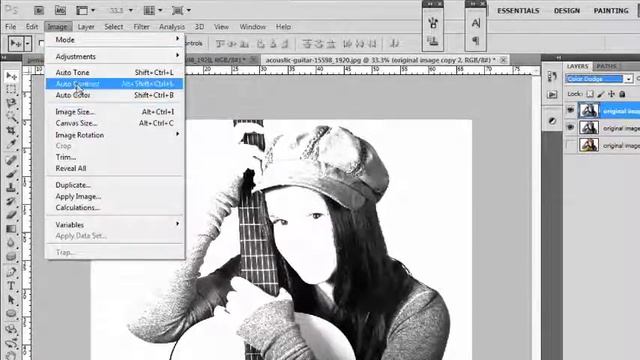
Task: Toggle the Auto-Select checkbox in options bar
Action: pyautogui.click(x=41, y=43)
